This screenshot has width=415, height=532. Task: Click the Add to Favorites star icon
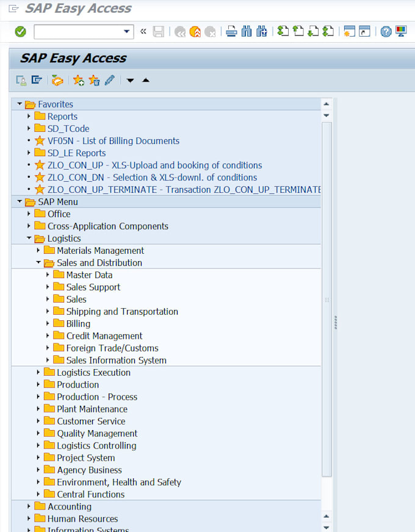coord(78,80)
